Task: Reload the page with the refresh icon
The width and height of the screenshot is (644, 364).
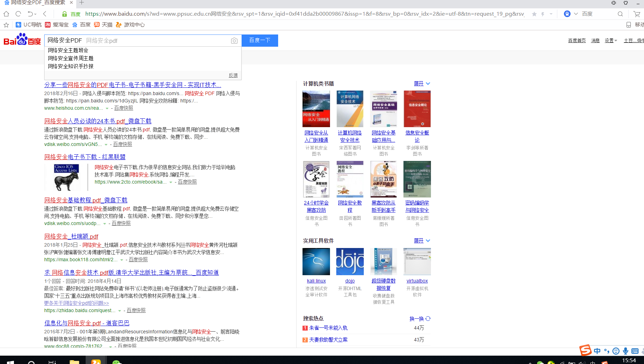Action: pos(18,14)
